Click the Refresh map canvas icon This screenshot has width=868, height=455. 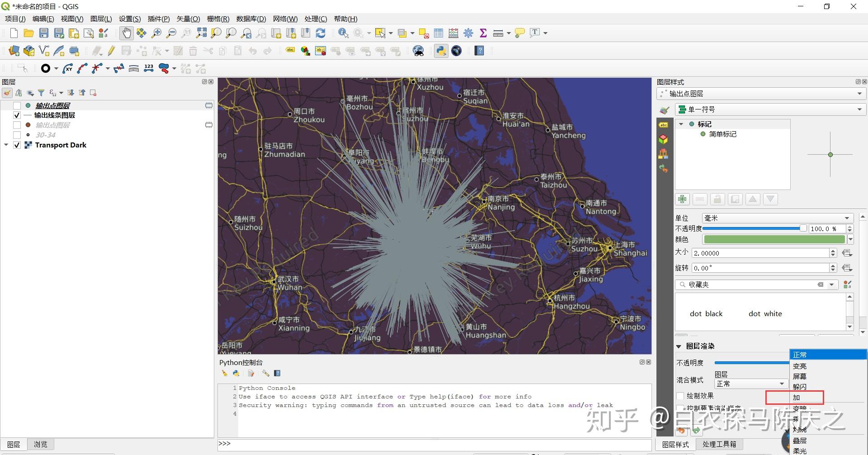[321, 33]
